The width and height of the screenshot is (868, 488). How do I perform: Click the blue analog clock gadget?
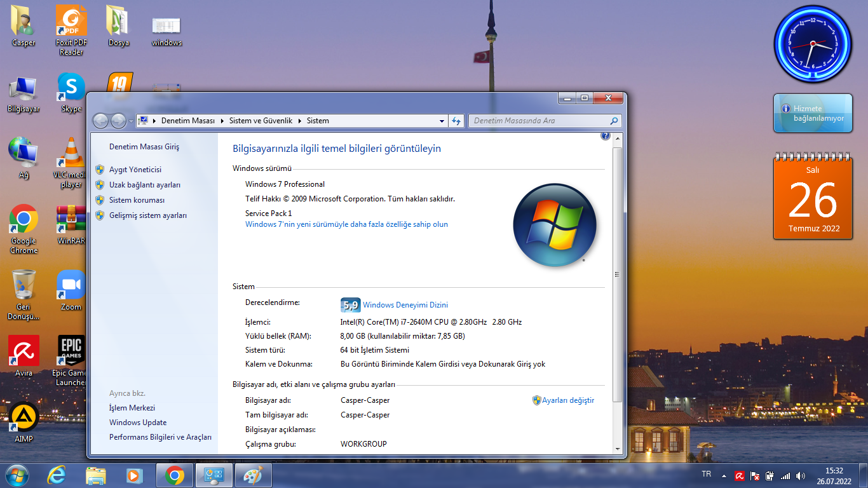tap(813, 44)
